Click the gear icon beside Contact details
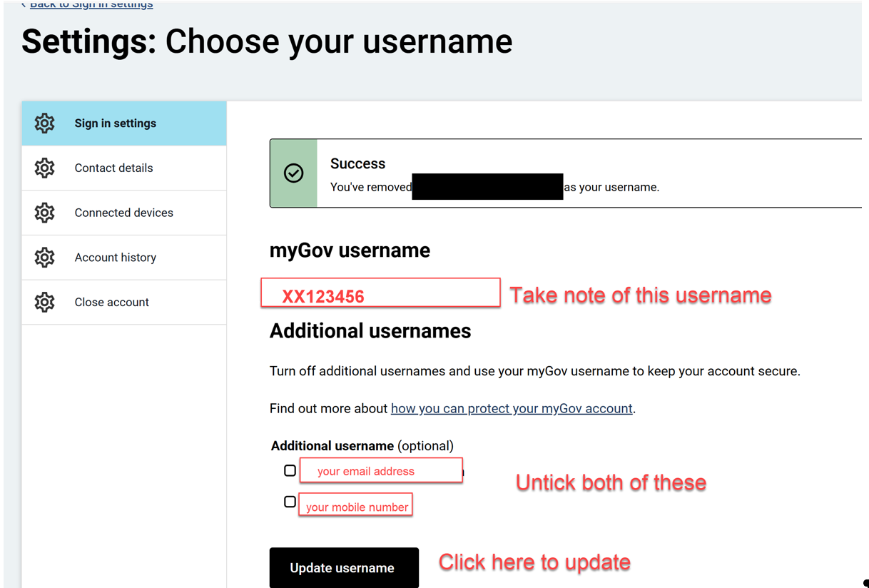Viewport: 869px width, 588px height. point(44,168)
